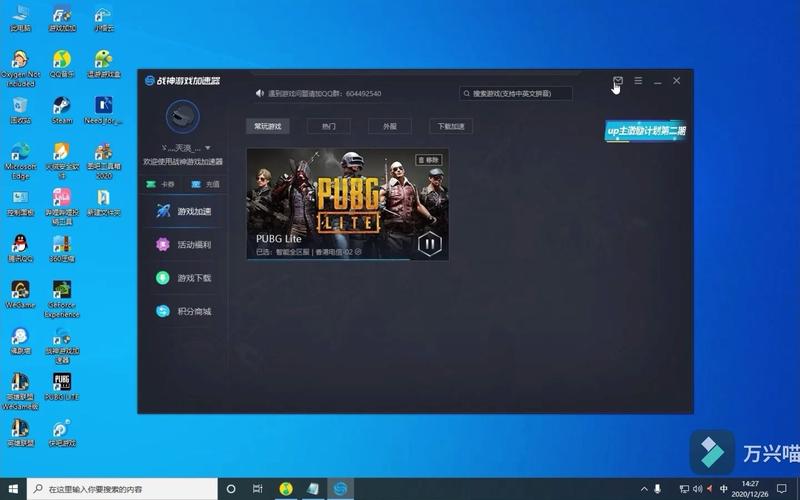800x500 pixels.
Task: Open the GeForce Experience desktop shortcut
Action: point(62,299)
